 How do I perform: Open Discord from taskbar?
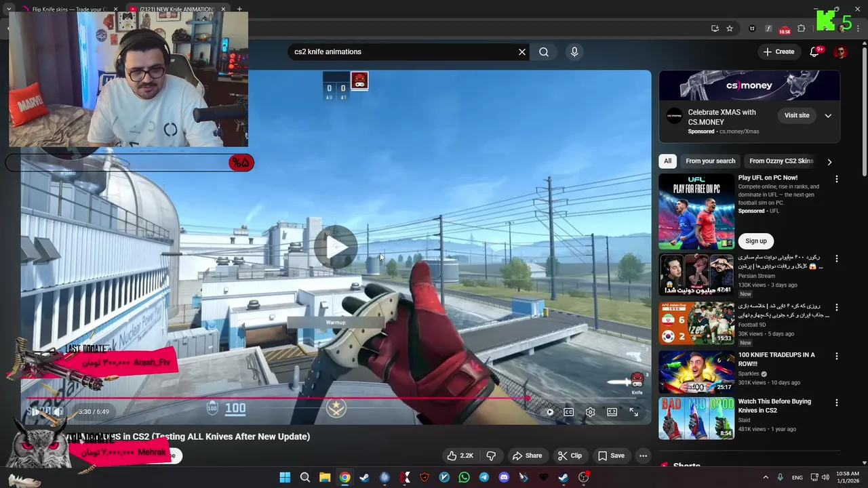[504, 477]
